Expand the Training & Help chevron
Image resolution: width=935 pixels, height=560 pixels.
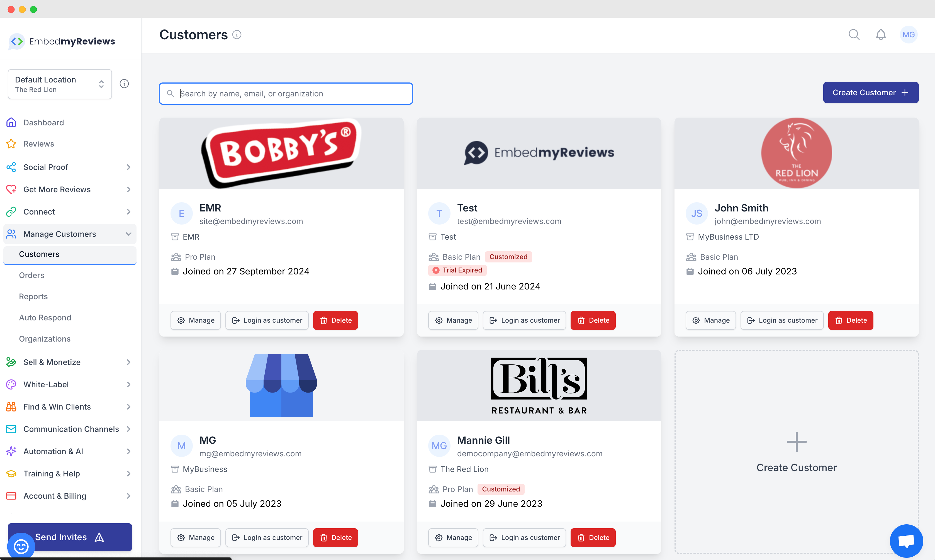point(129,474)
